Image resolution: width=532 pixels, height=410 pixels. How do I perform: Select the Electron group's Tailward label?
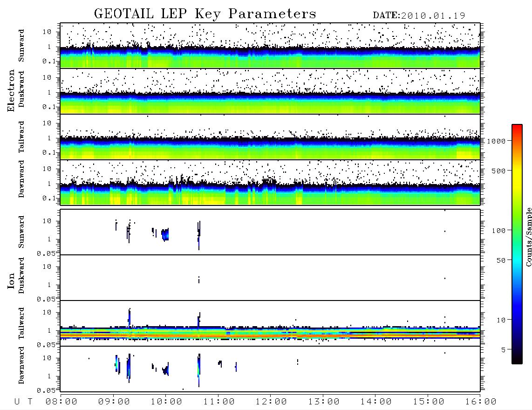[x=21, y=137]
